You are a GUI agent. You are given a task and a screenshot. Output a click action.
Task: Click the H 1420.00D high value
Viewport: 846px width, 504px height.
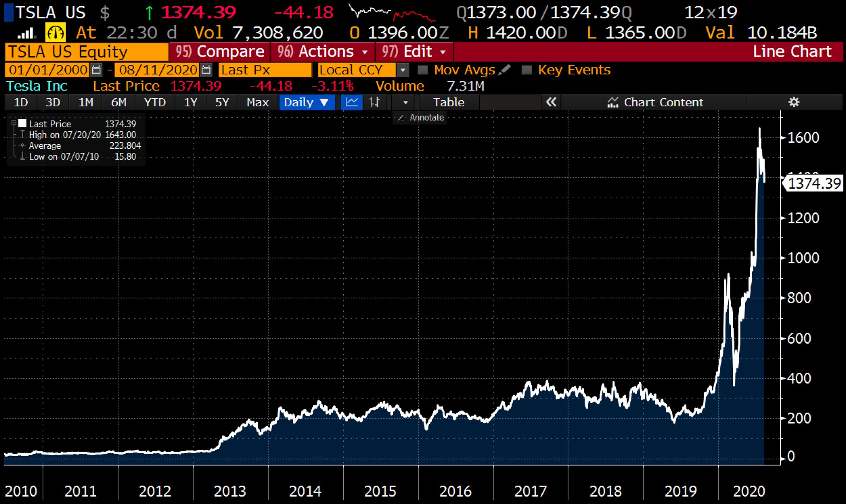(518, 33)
